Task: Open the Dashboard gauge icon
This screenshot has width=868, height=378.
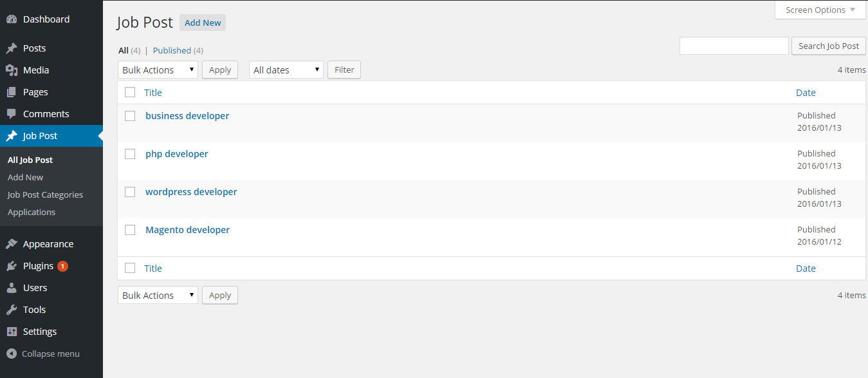Action: click(12, 19)
